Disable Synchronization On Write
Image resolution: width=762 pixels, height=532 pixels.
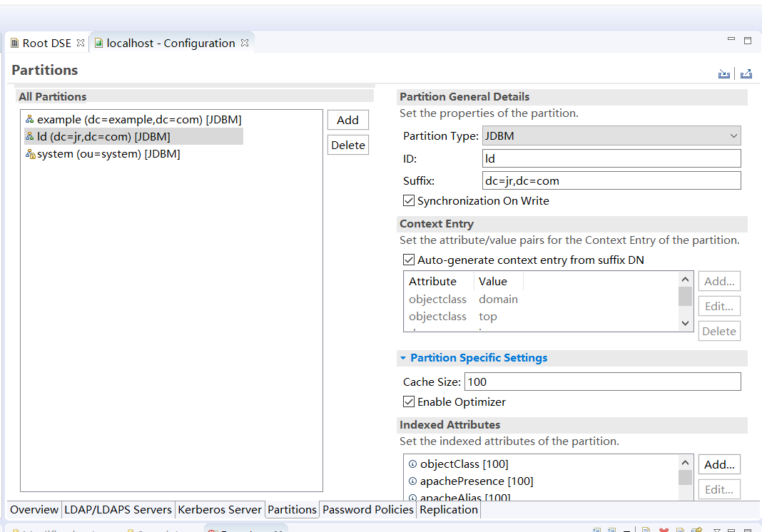coord(408,200)
